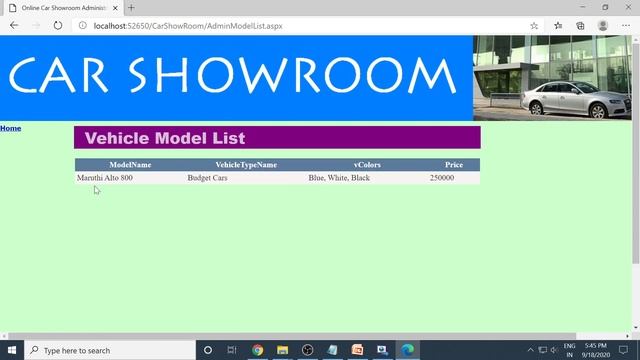Click the taskbar search box
Viewport: 640px width, 360px height.
(110, 350)
